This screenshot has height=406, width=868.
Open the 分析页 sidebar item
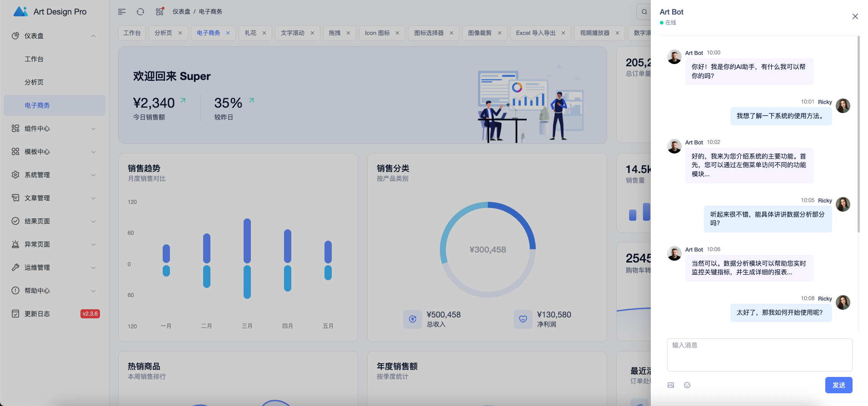(55, 82)
